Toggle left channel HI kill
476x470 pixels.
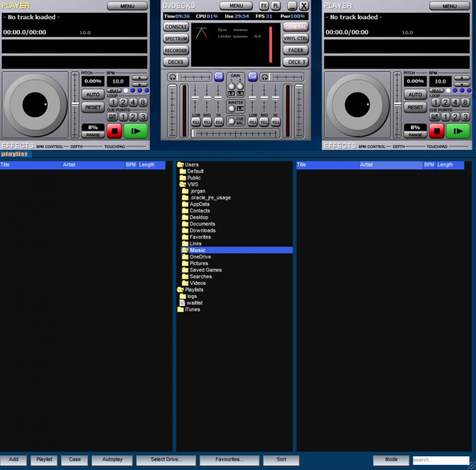pyautogui.click(x=219, y=122)
